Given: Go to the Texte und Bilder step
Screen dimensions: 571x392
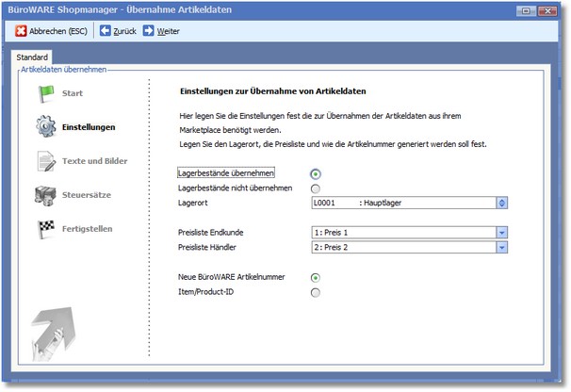Looking at the screenshot, I should tap(94, 161).
